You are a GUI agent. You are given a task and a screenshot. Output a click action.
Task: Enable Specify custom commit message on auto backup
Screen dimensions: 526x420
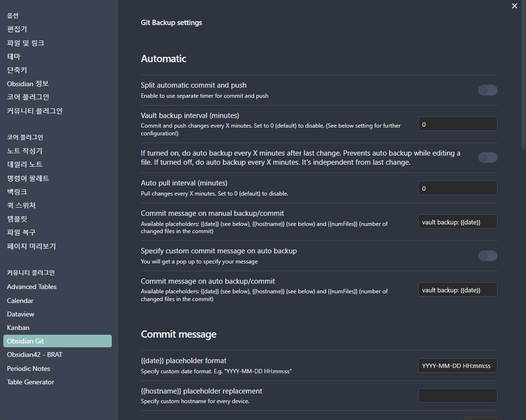pyautogui.click(x=487, y=256)
